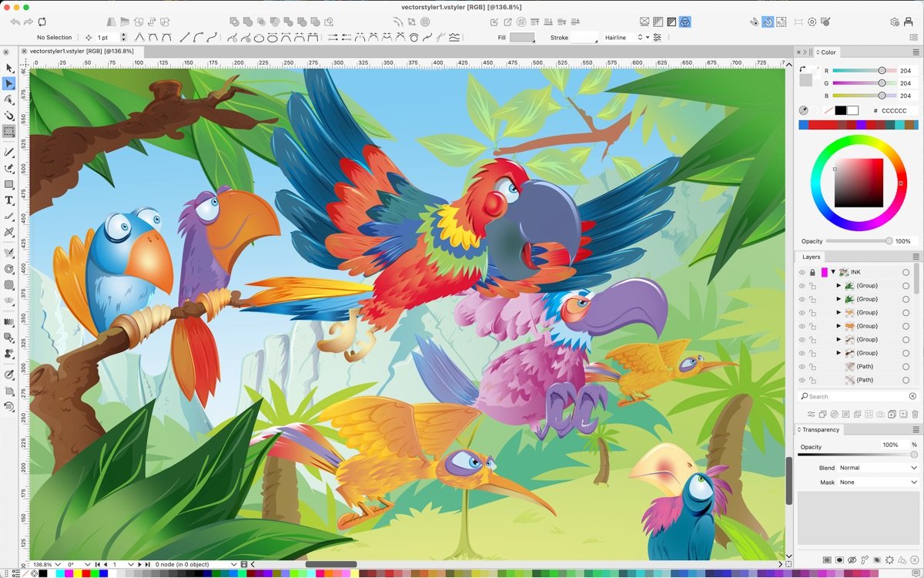Select the vectorstyler1.vstyler document tab

point(82,51)
